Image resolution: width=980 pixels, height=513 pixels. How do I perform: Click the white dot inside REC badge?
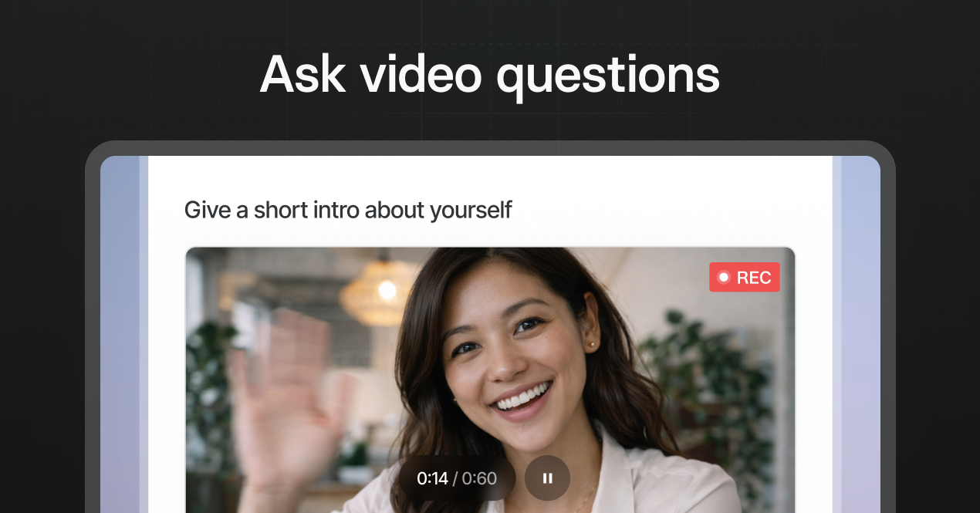pos(724,278)
